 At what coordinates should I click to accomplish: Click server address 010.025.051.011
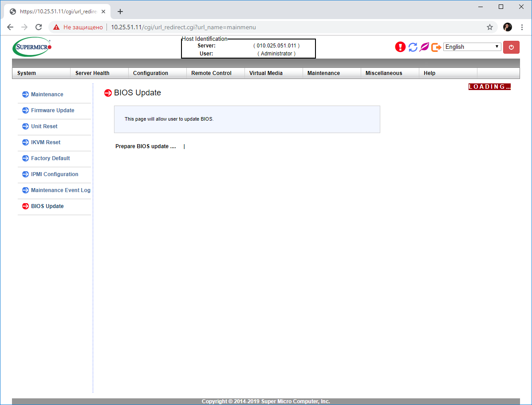(x=276, y=45)
